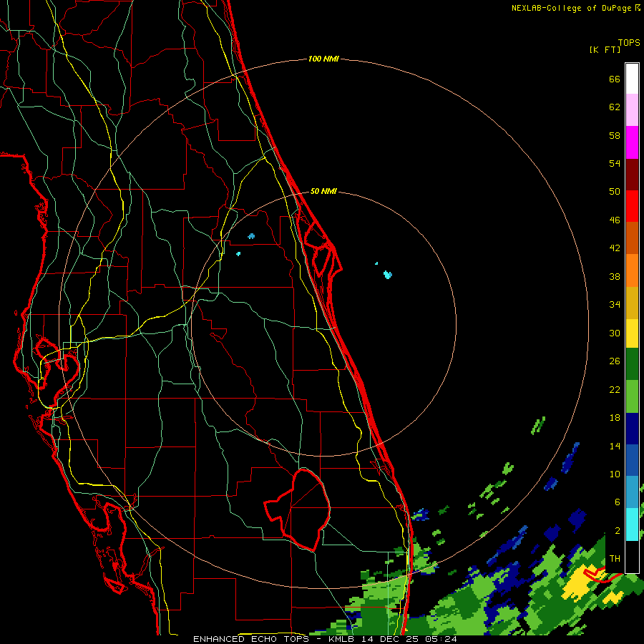Click the [K FT] units label
Image resolution: width=644 pixels, height=644 pixels.
pyautogui.click(x=605, y=49)
